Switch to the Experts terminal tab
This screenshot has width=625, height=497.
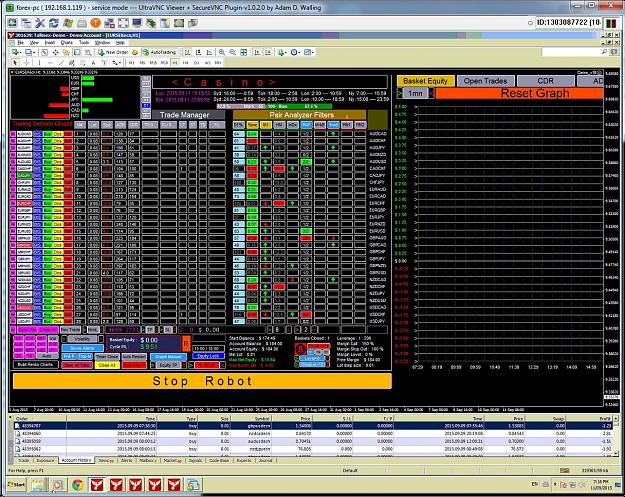pyautogui.click(x=244, y=461)
